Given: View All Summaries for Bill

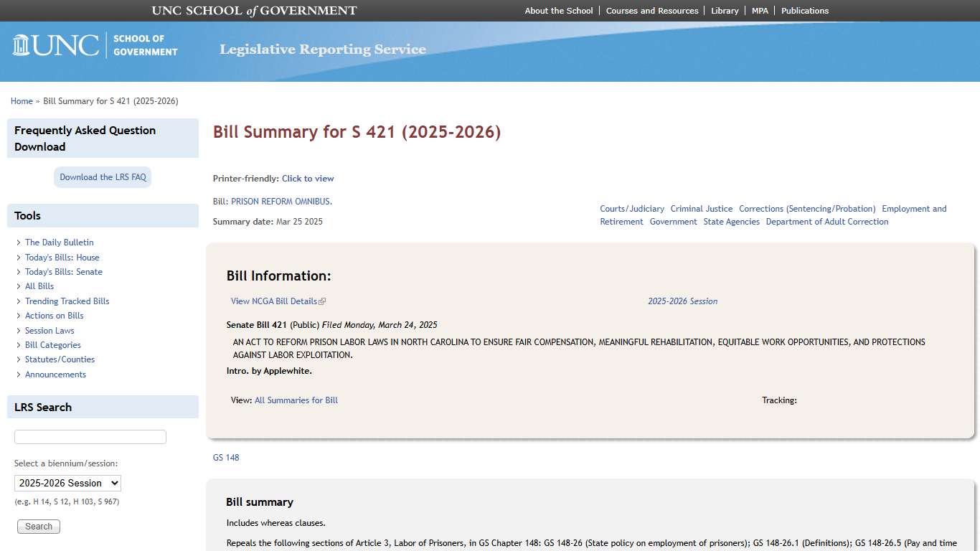Looking at the screenshot, I should (x=296, y=400).
